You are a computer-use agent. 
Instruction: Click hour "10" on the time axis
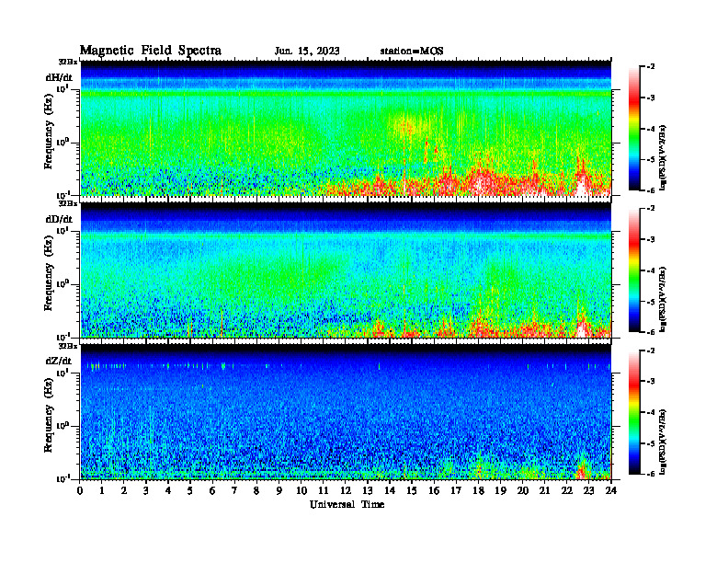[301, 490]
